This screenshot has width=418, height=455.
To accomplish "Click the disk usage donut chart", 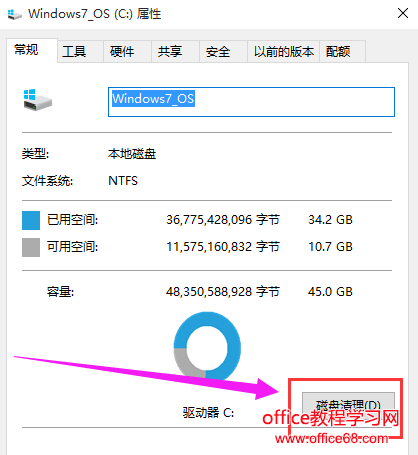I will pyautogui.click(x=207, y=346).
